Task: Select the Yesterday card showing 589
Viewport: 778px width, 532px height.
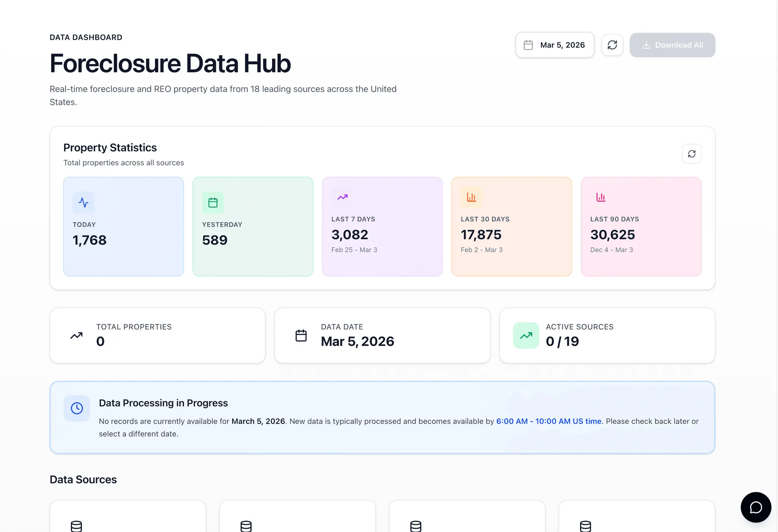Action: click(x=253, y=227)
